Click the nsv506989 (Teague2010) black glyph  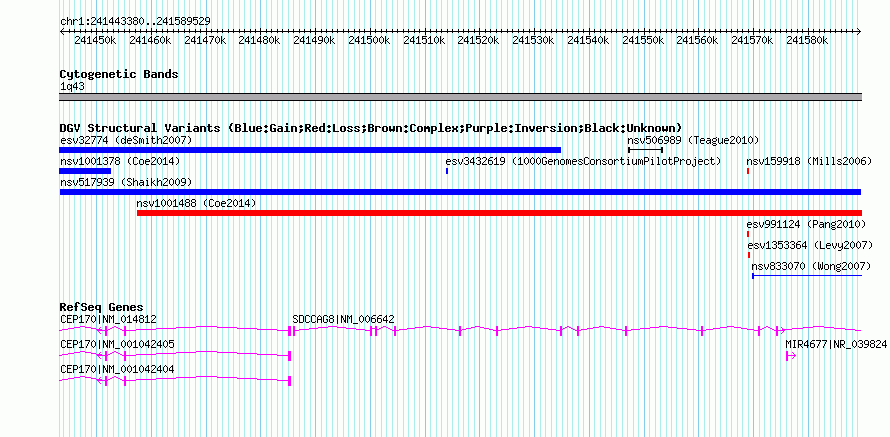645,150
